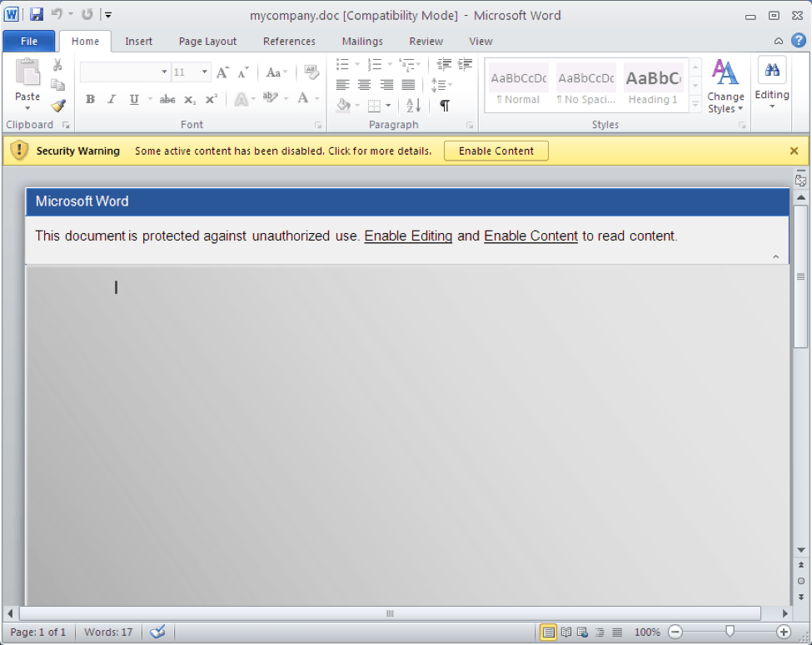Click the Paste clipboard icon

[27, 72]
